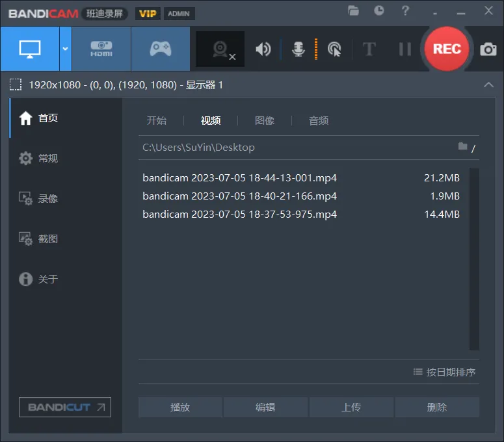This screenshot has width=504, height=442.
Task: Switch to the 音频 tab
Action: [x=319, y=120]
